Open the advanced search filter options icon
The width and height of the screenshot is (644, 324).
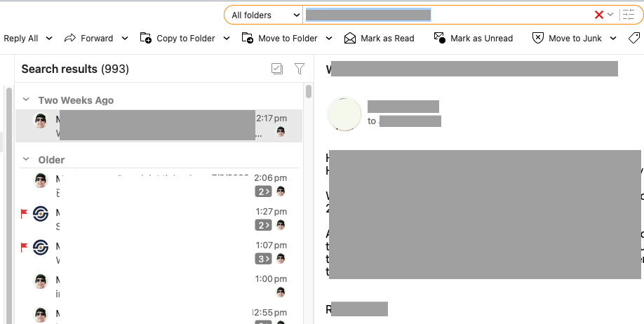pos(628,15)
